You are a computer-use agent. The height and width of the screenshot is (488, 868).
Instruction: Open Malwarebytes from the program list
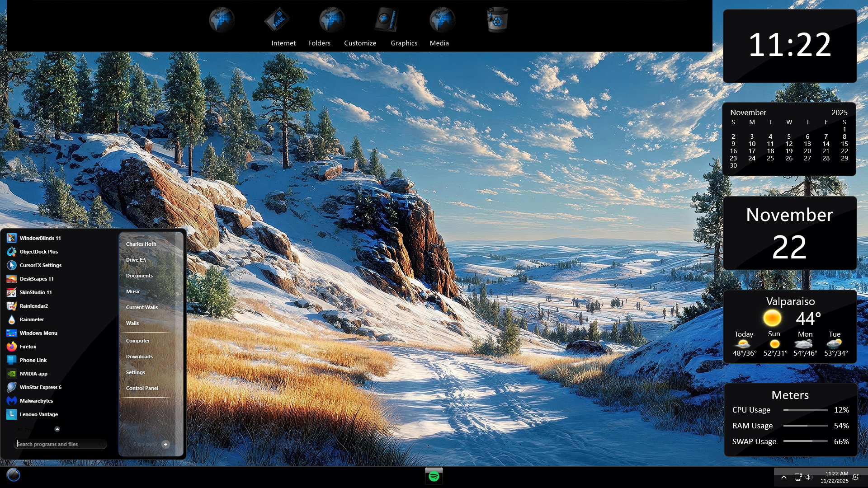click(36, 401)
